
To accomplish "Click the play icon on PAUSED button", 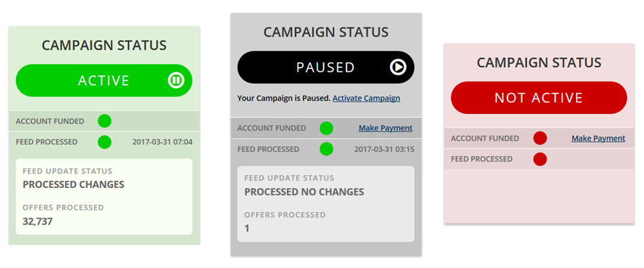I will (x=398, y=67).
